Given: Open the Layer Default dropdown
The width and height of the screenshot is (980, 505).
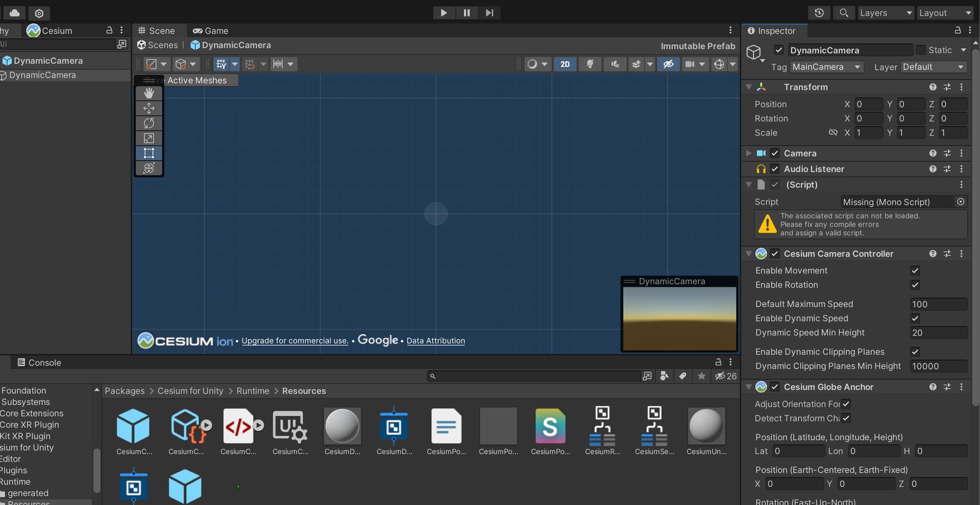Looking at the screenshot, I should point(933,67).
